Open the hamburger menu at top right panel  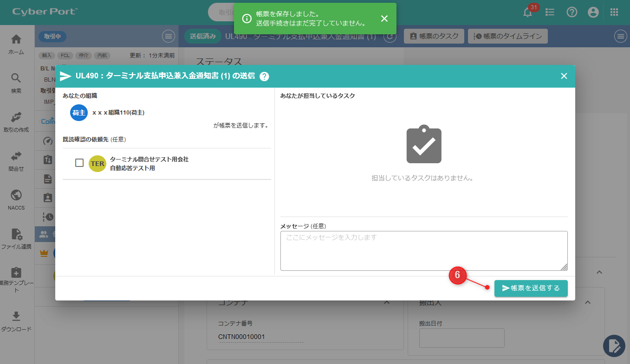pos(620,36)
